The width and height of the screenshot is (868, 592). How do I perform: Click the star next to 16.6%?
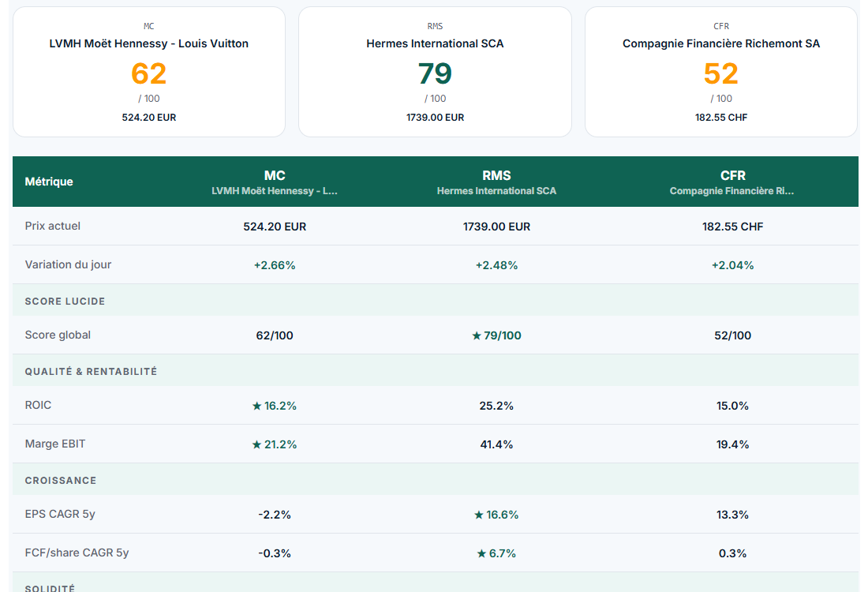pyautogui.click(x=479, y=515)
